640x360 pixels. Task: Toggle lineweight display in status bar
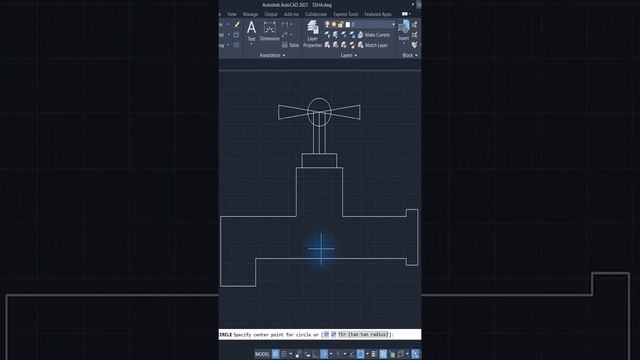tap(373, 354)
